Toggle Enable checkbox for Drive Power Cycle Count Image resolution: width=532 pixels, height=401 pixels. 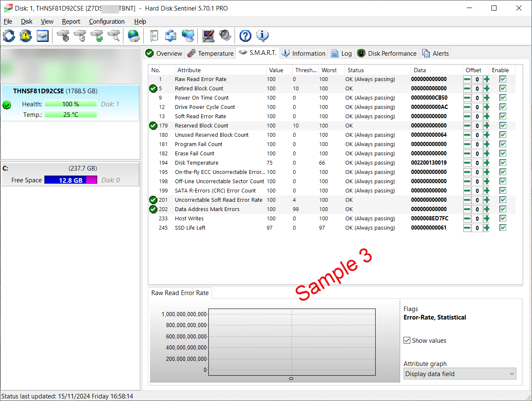tap(502, 107)
